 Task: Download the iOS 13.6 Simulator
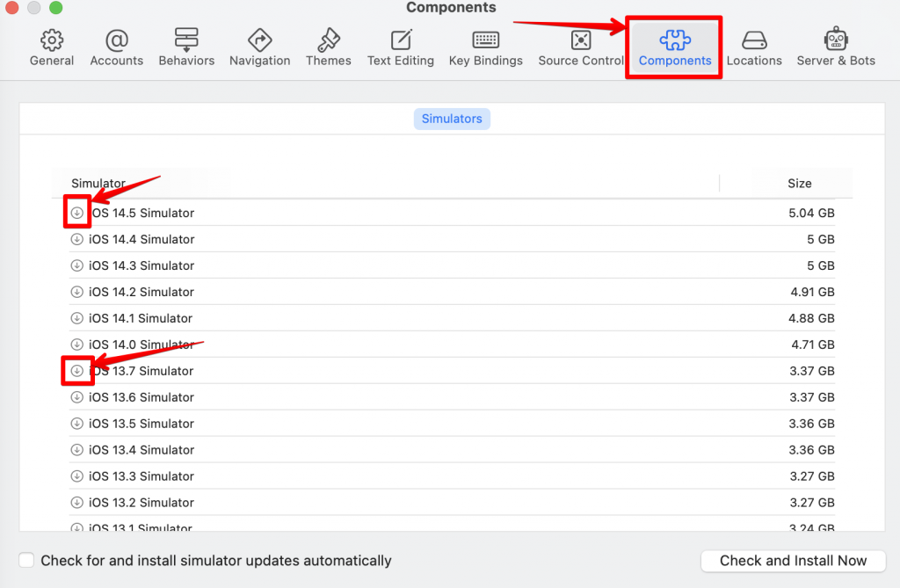(x=77, y=397)
